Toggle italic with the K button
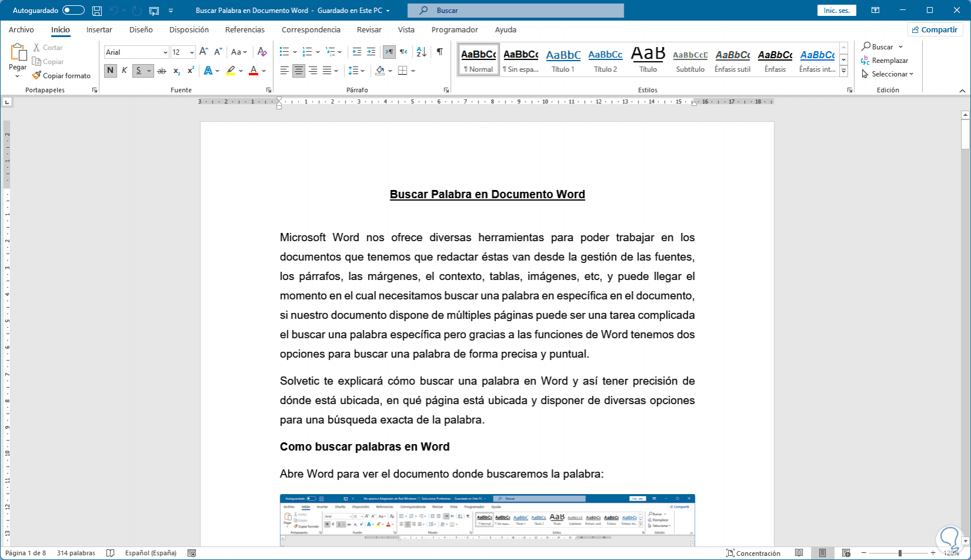 (x=124, y=71)
